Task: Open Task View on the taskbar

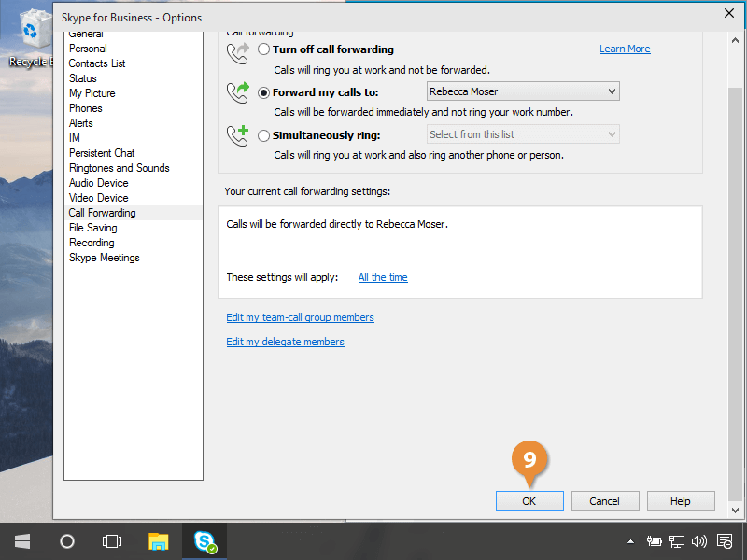Action: pos(112,541)
